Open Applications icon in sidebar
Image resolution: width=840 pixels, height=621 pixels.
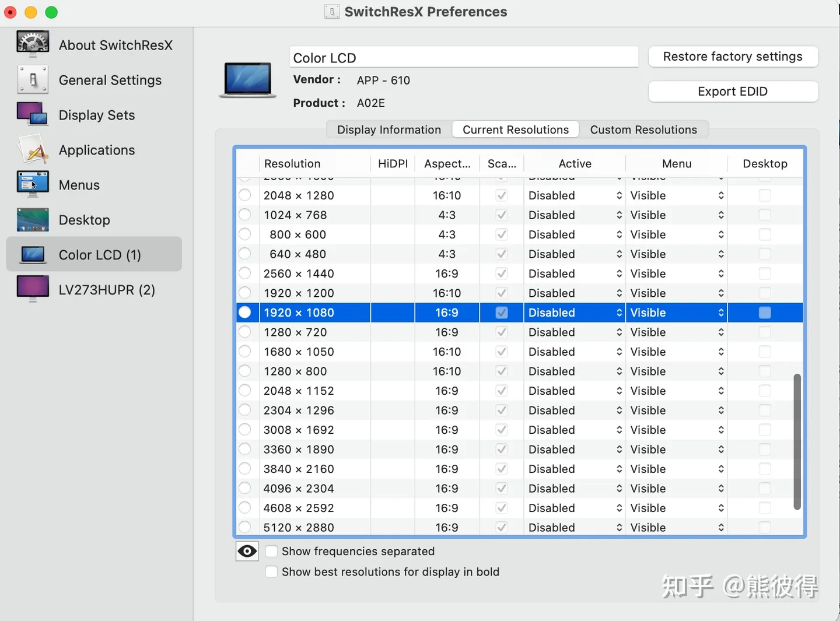click(33, 149)
